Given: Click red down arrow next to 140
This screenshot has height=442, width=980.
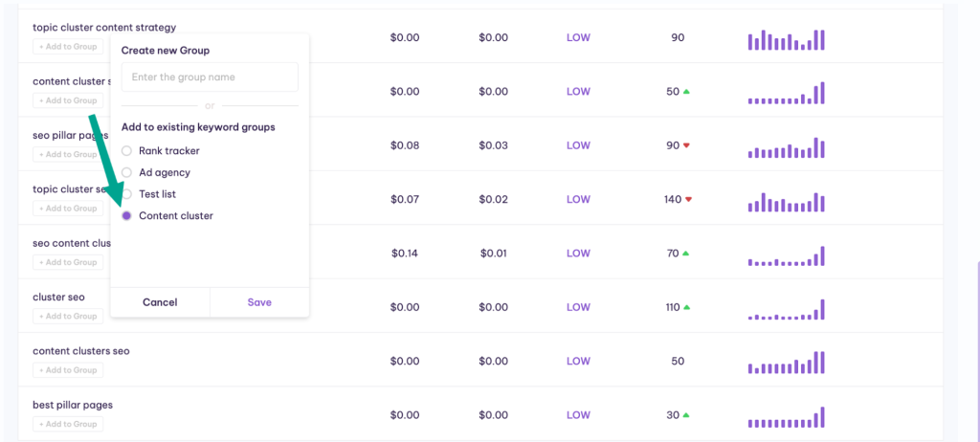Looking at the screenshot, I should (689, 199).
